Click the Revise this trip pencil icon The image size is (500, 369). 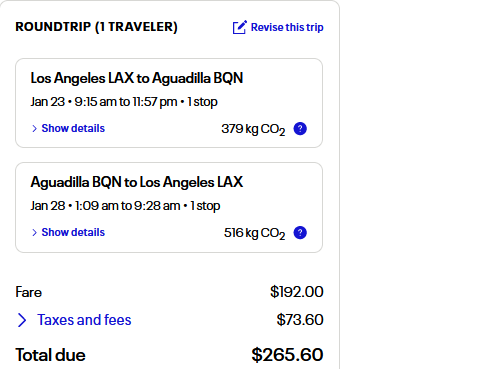point(239,27)
